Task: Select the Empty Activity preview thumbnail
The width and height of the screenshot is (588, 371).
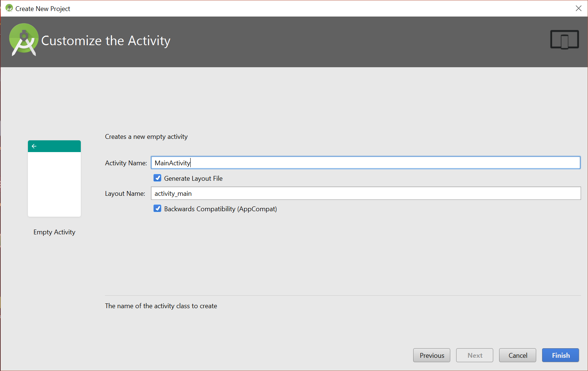Action: (x=54, y=179)
